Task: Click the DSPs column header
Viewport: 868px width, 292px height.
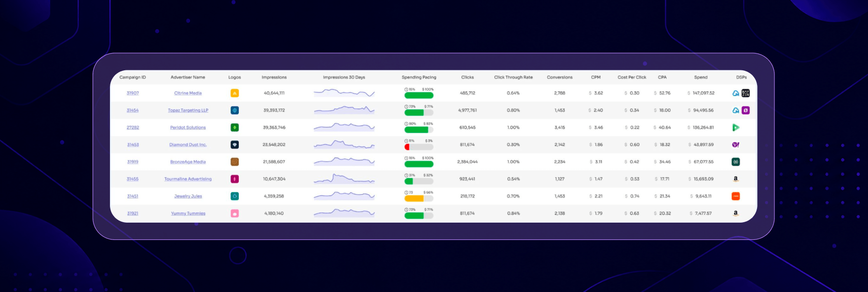Action: [741, 77]
